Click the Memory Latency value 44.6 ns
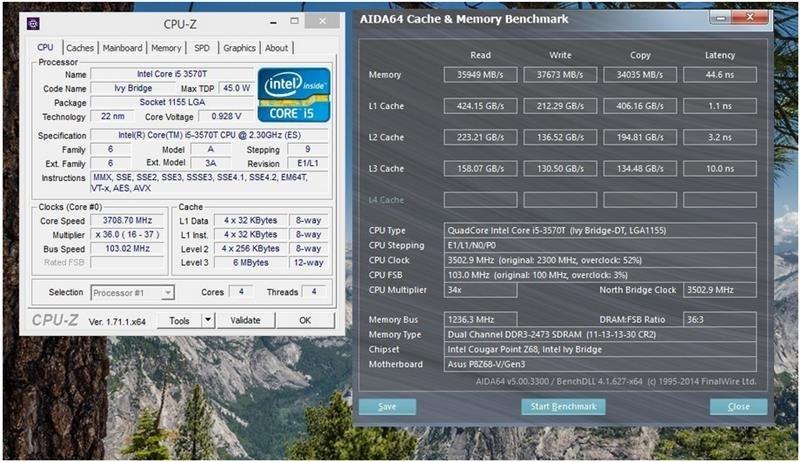The width and height of the screenshot is (800, 462). (720, 74)
